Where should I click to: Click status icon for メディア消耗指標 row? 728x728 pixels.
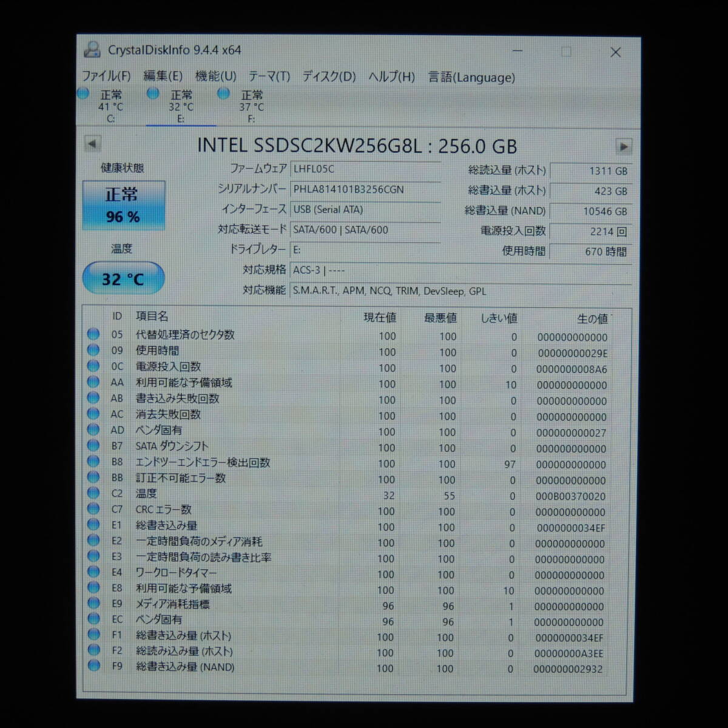[93, 603]
